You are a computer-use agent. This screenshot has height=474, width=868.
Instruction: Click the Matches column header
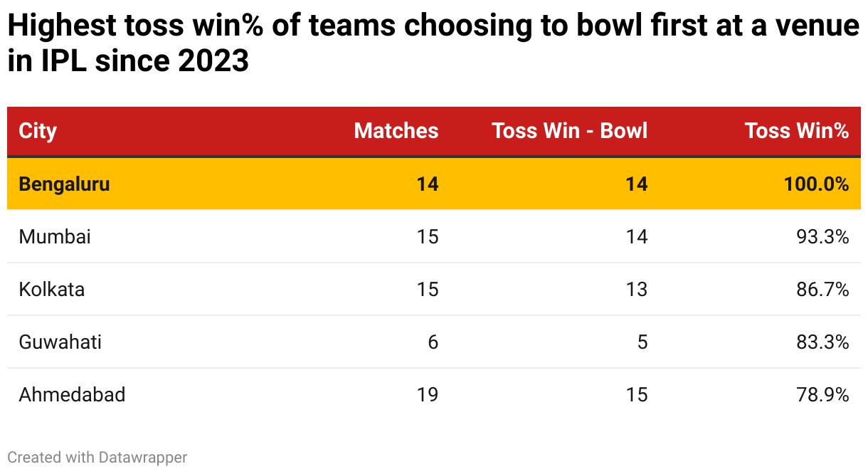click(396, 131)
